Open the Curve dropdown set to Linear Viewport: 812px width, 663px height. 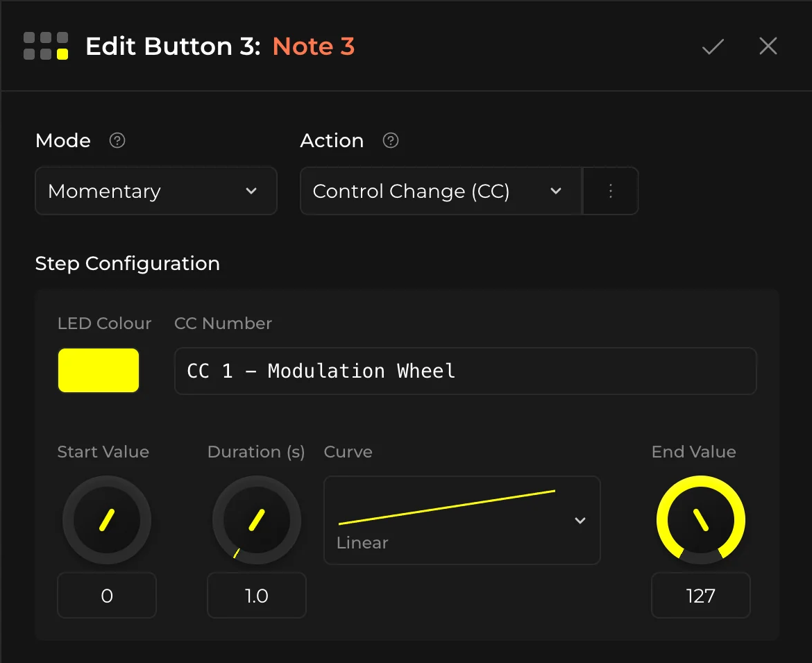pyautogui.click(x=462, y=520)
